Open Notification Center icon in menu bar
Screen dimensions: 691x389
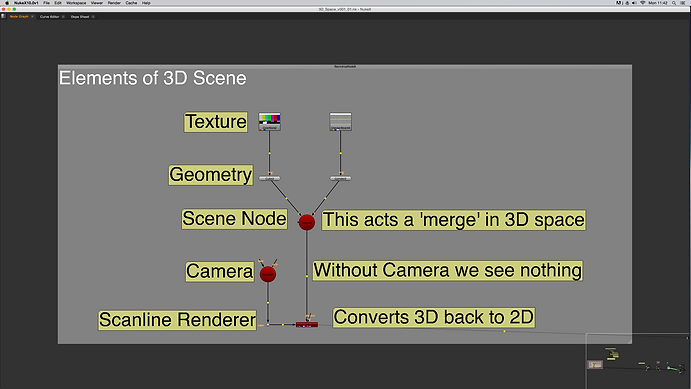[x=683, y=3]
